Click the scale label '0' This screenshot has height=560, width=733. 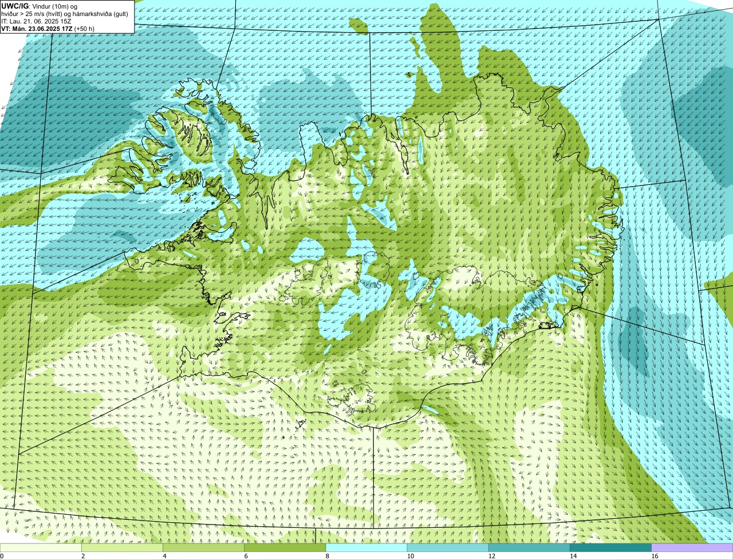[x=2, y=556]
